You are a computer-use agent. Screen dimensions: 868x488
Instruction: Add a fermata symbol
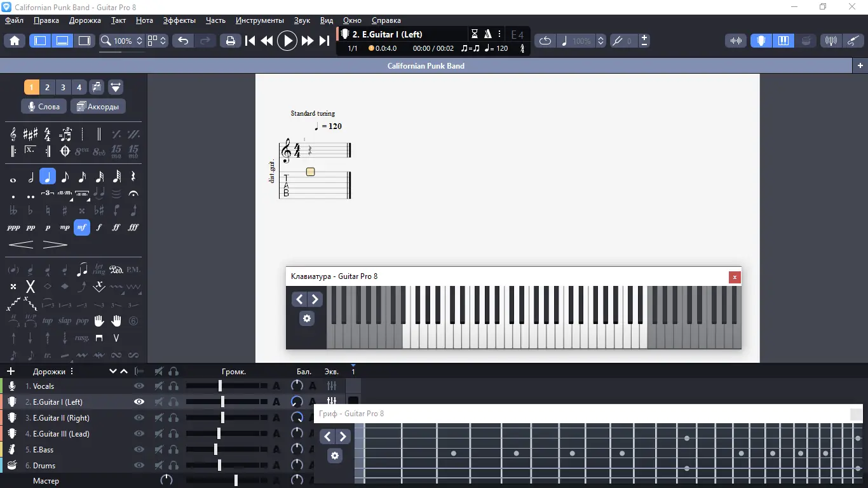click(133, 194)
